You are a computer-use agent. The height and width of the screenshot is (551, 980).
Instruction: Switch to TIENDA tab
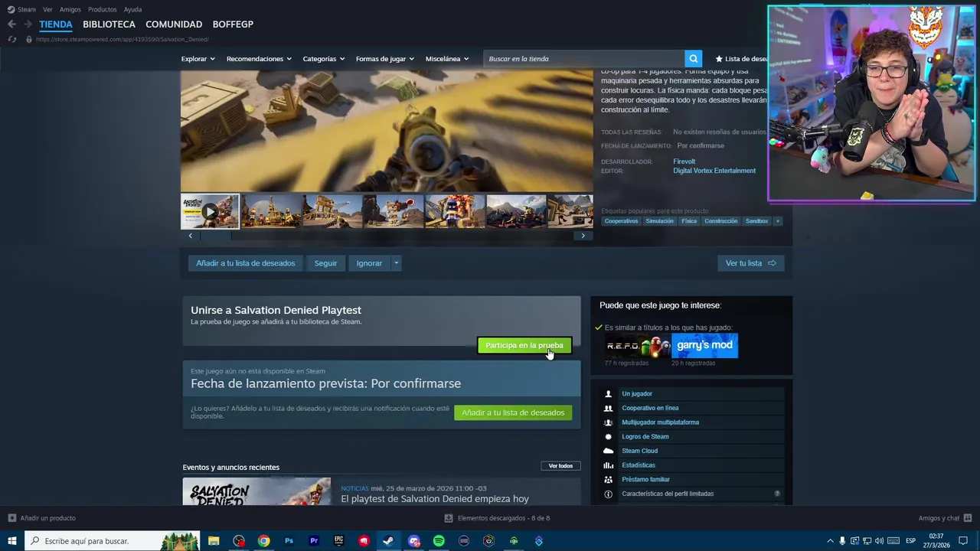(x=56, y=24)
